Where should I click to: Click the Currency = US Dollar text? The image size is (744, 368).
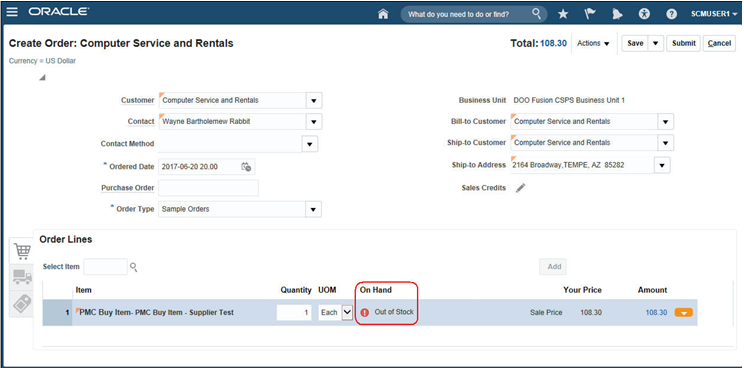point(42,61)
